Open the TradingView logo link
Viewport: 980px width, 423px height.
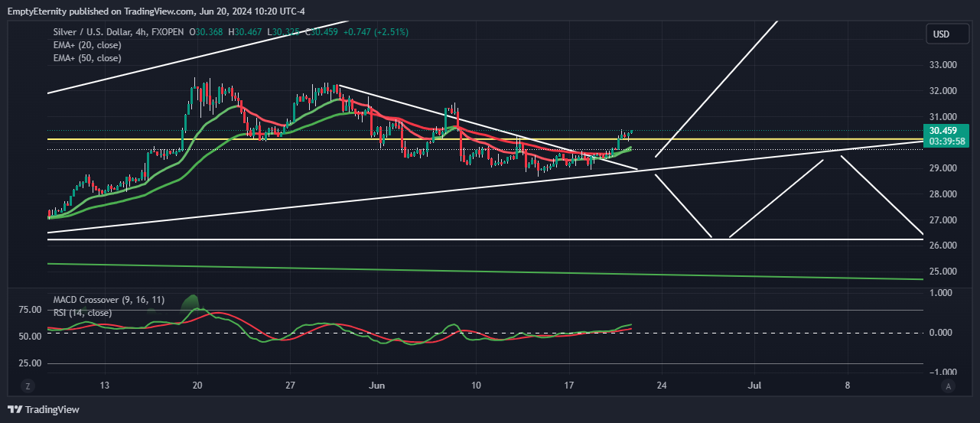(x=44, y=409)
